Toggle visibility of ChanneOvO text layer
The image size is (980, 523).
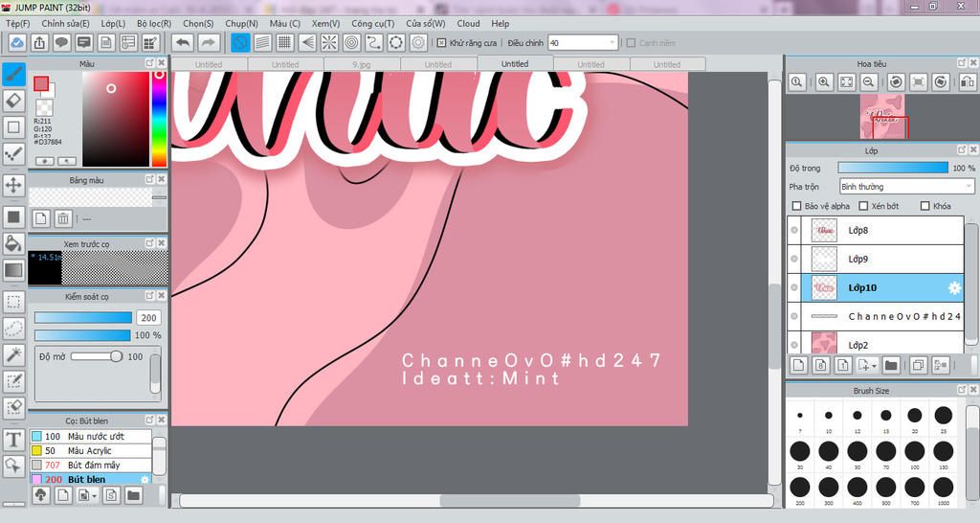point(794,316)
